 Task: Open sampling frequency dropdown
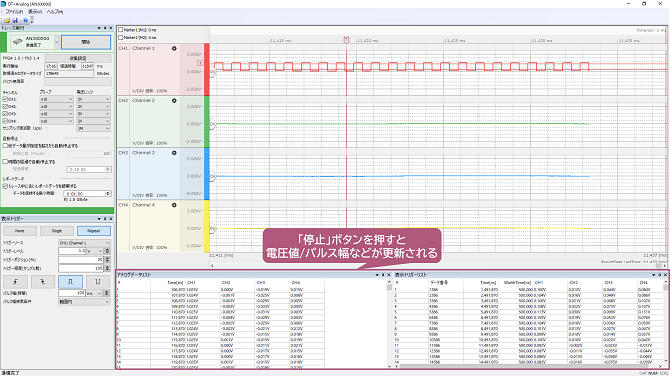tap(93, 128)
